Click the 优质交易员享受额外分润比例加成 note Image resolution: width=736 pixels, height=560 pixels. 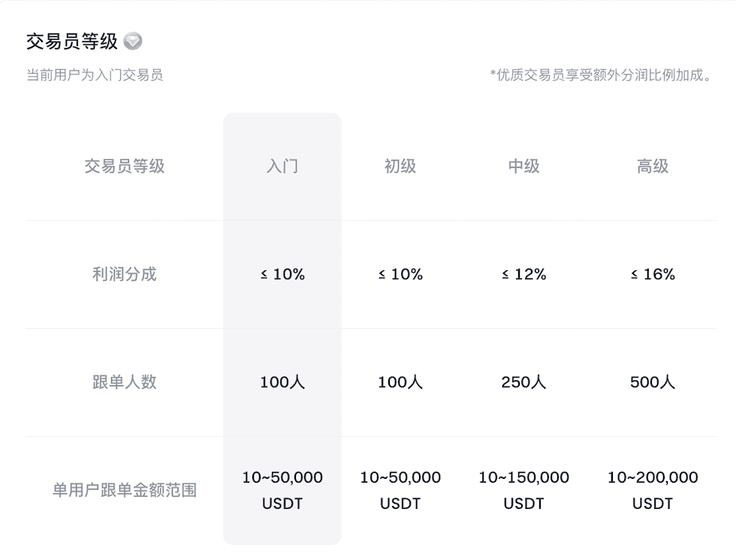[600, 75]
